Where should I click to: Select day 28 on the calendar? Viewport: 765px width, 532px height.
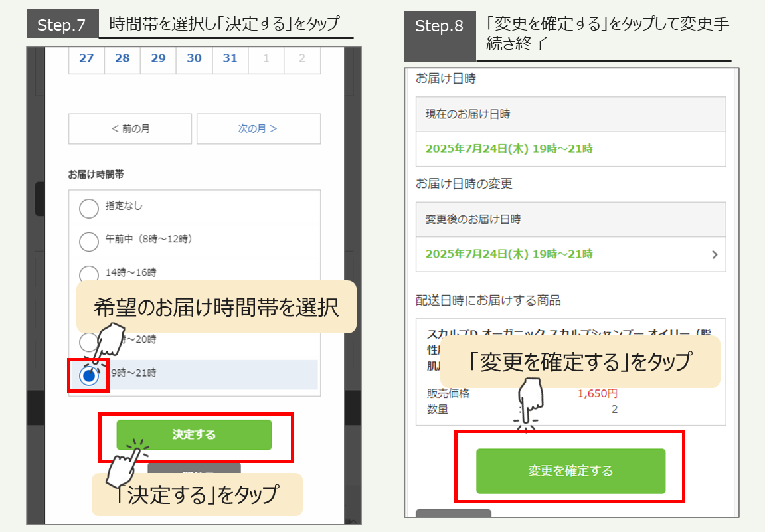pyautogui.click(x=122, y=59)
